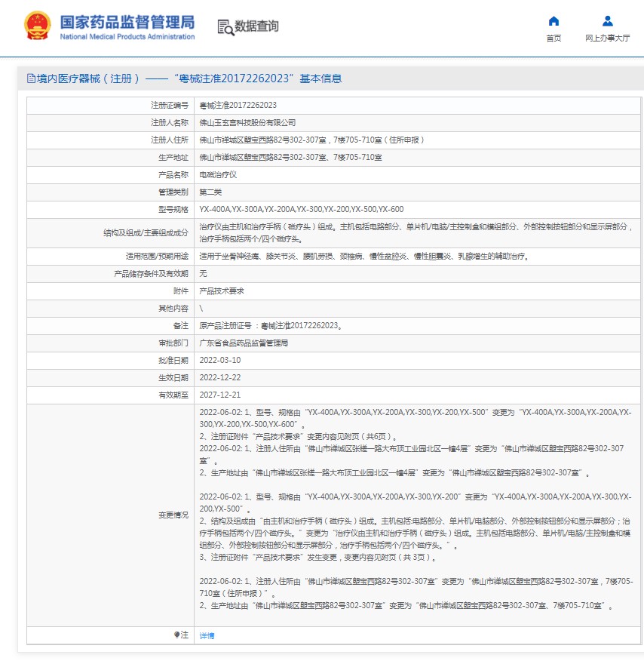Click the 变更情况 row label

click(173, 515)
